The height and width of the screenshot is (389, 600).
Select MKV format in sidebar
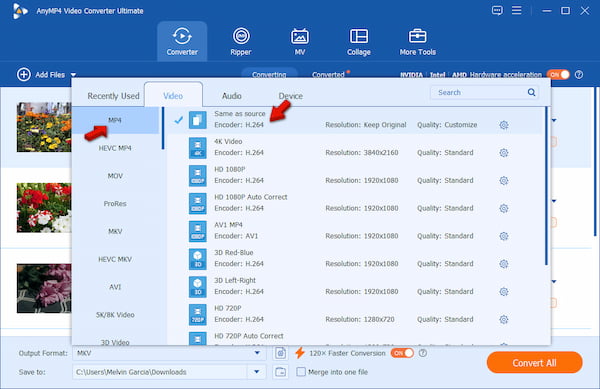pyautogui.click(x=115, y=231)
